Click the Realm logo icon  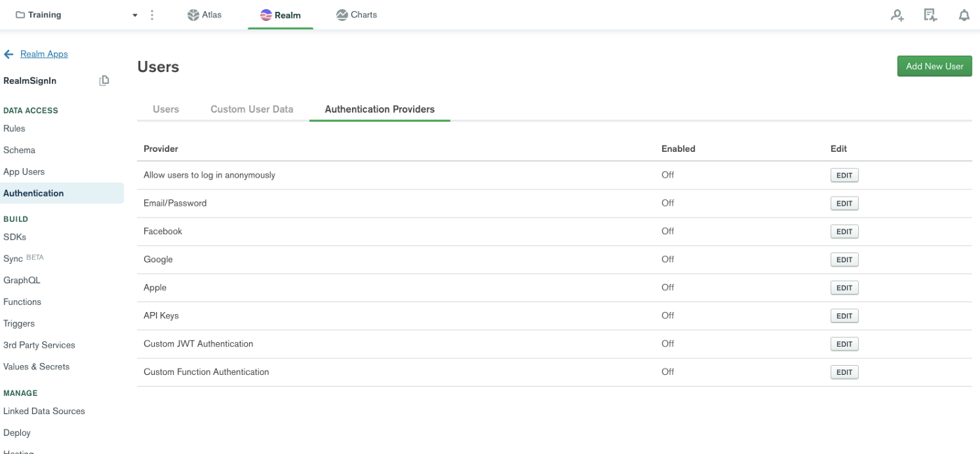click(265, 15)
